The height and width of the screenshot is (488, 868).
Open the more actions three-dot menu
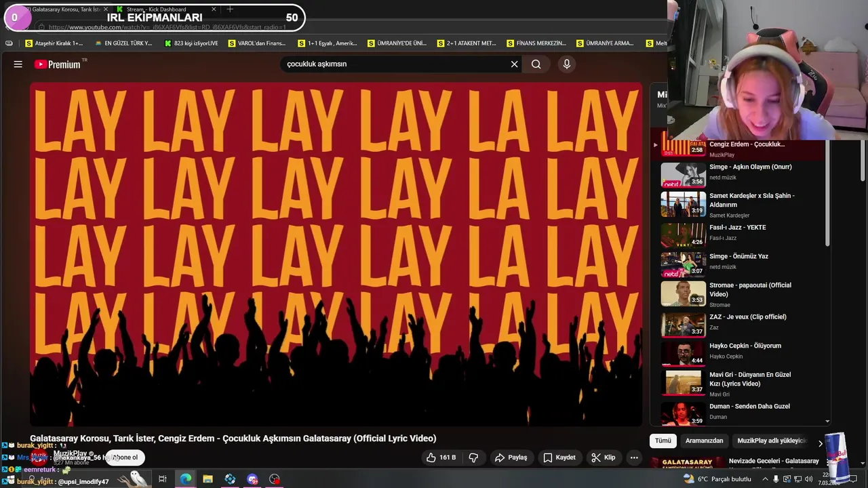tap(634, 457)
